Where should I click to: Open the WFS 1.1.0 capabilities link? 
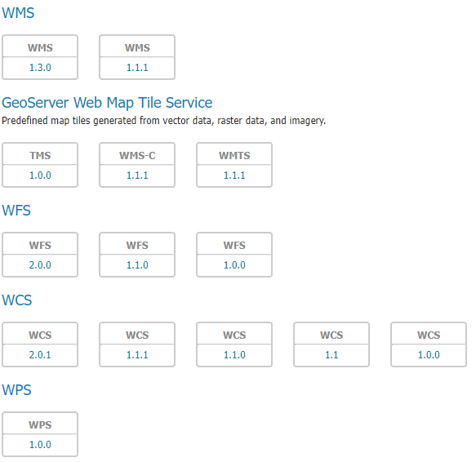click(137, 265)
